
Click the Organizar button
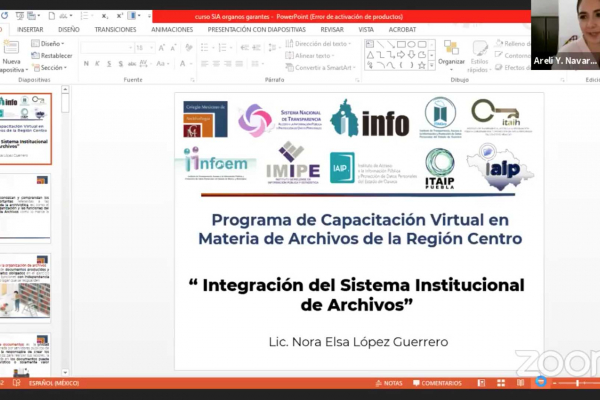click(451, 55)
